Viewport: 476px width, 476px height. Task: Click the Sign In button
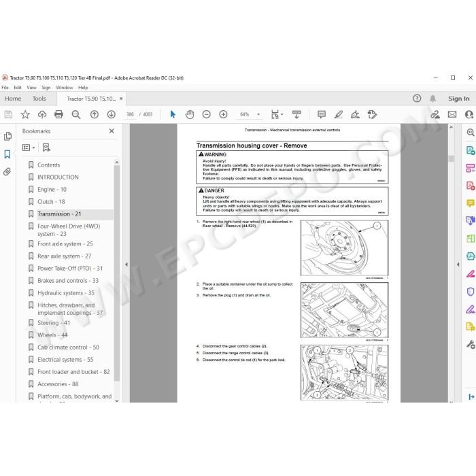pyautogui.click(x=459, y=99)
